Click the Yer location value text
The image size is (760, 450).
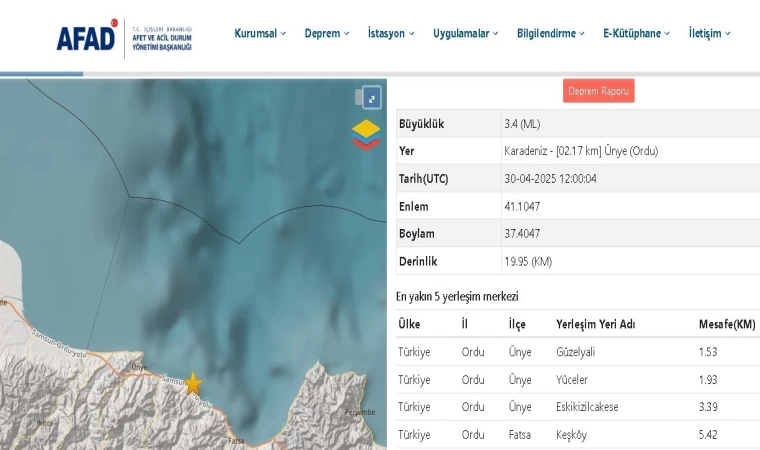(581, 151)
